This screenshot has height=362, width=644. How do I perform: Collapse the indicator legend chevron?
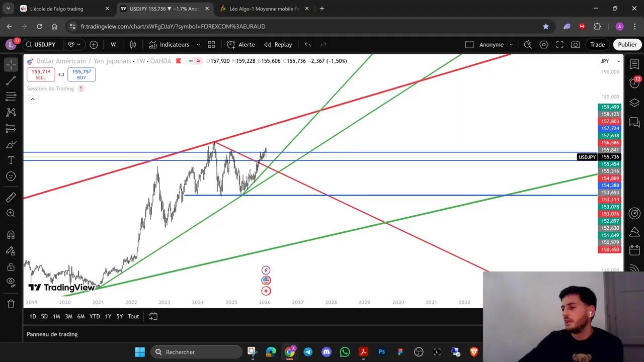32,99
